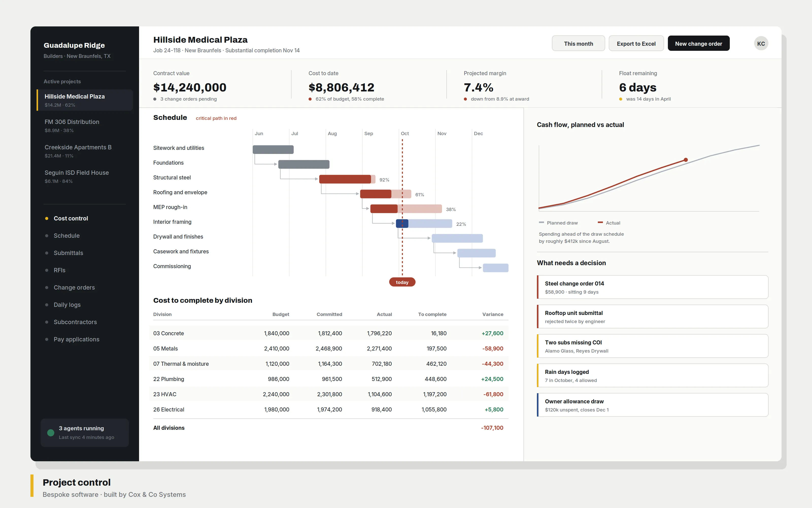Click the 22 Plumbing row
This screenshot has width=812, height=508.
click(x=329, y=379)
